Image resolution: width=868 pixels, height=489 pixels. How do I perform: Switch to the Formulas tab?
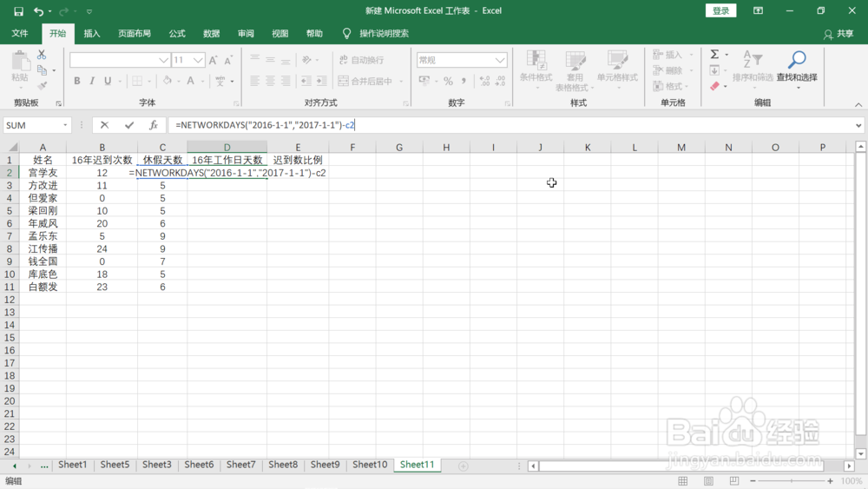[177, 33]
